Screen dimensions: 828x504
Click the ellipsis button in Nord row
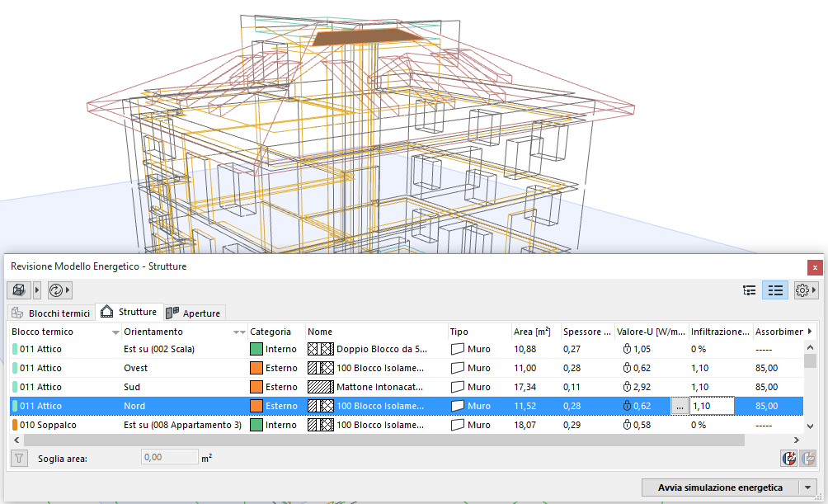[679, 406]
